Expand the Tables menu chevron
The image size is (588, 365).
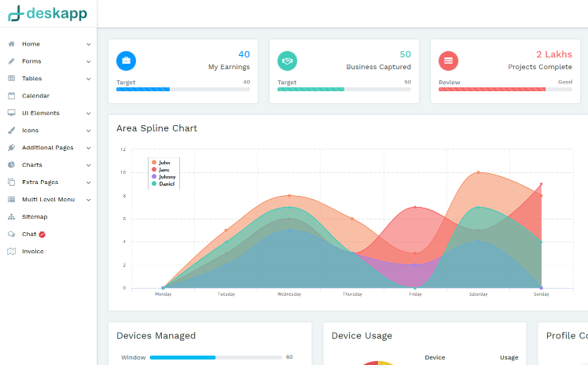pos(89,79)
